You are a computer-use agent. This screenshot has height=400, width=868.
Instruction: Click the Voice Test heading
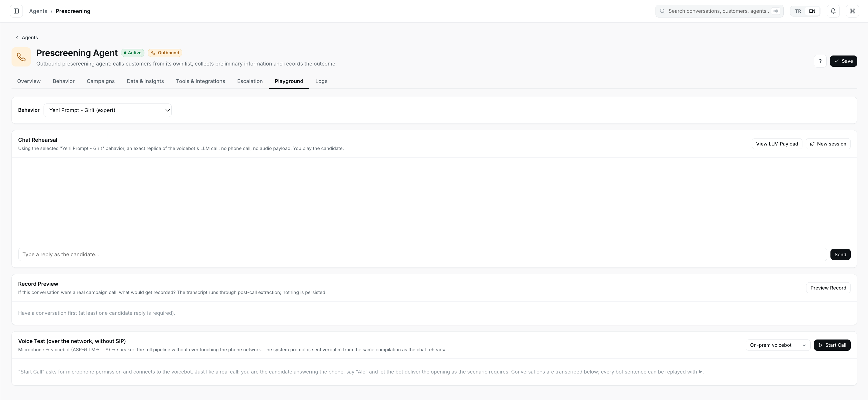(72, 341)
